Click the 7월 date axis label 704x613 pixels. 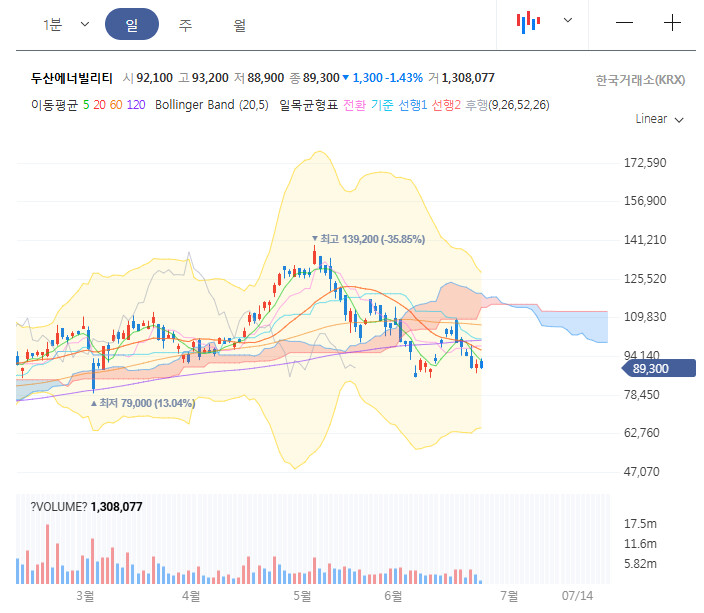(509, 596)
